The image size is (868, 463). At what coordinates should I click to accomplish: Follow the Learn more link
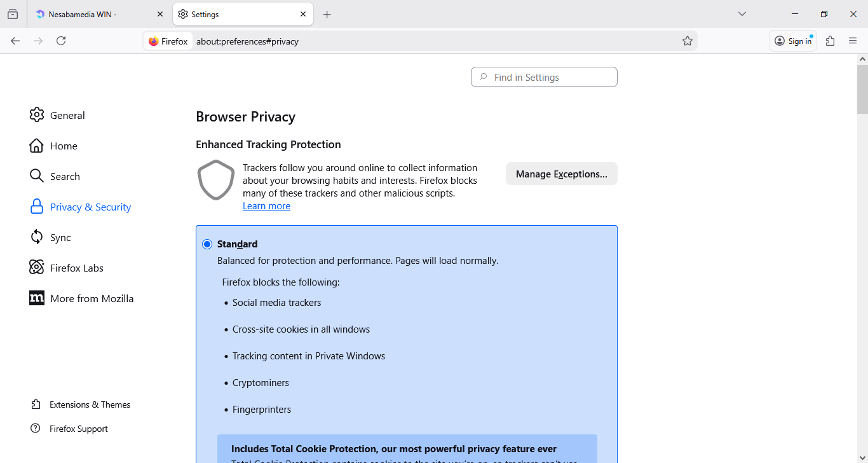click(x=266, y=206)
